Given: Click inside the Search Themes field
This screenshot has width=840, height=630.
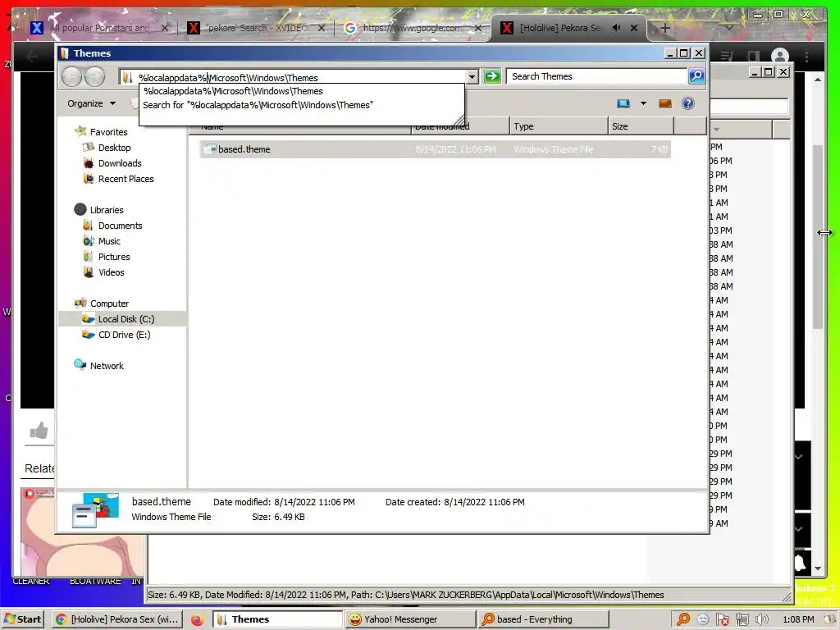Looking at the screenshot, I should coord(597,76).
